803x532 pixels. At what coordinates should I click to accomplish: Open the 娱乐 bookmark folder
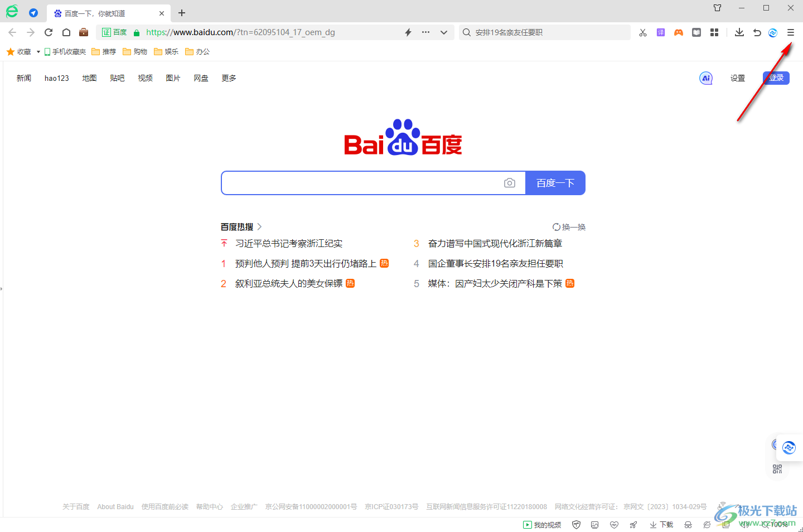(166, 52)
